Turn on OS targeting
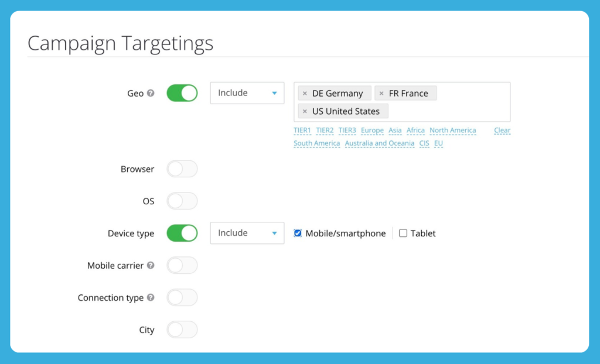The image size is (600, 364). tap(182, 201)
